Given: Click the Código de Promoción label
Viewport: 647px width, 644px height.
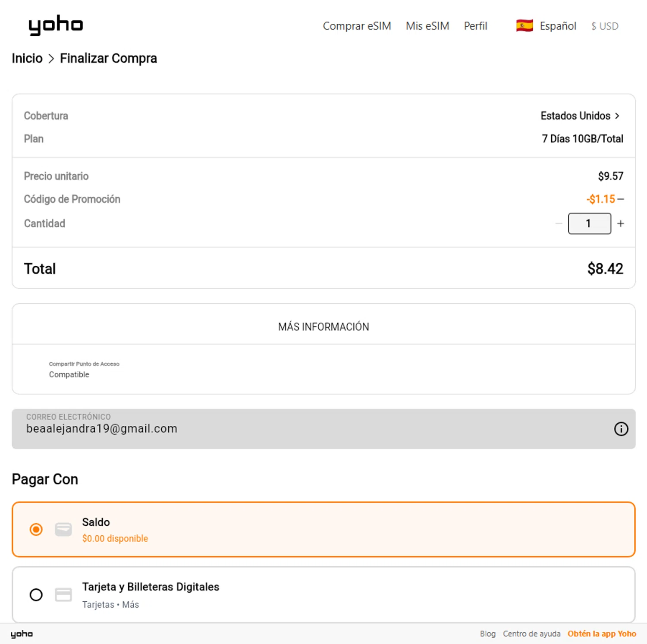Looking at the screenshot, I should 72,199.
